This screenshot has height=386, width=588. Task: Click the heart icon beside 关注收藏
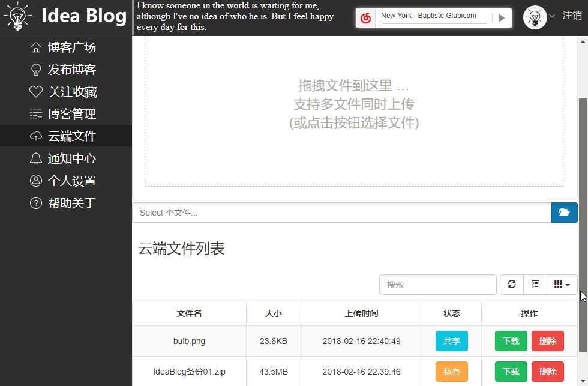[x=35, y=91]
